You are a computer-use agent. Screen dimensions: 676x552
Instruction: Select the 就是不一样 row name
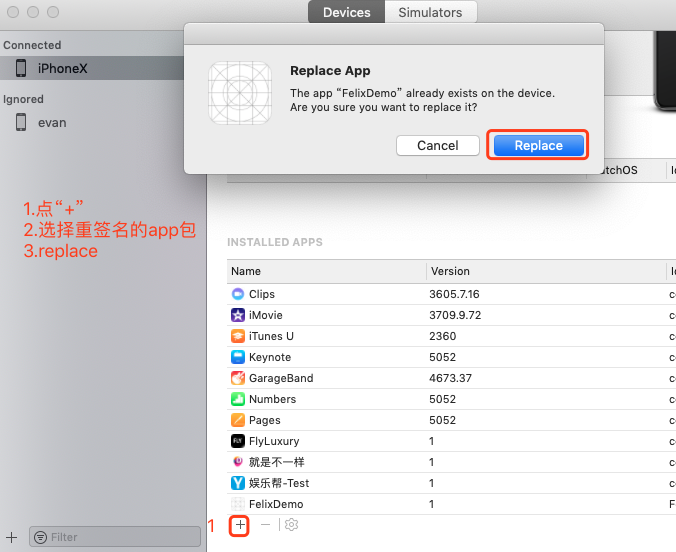(x=276, y=462)
